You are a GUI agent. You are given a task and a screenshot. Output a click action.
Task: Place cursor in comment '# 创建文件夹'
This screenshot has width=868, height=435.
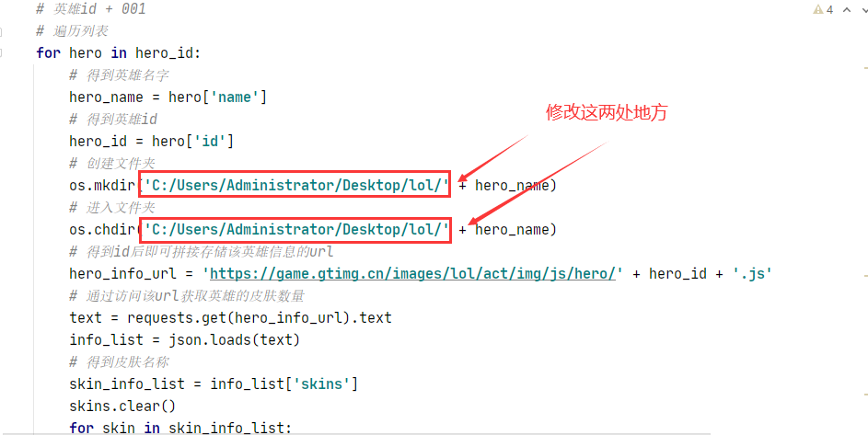pos(112,164)
